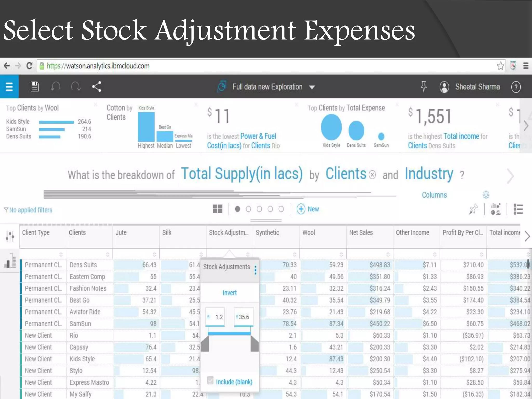
Task: Create a New visualization
Action: (x=308, y=209)
